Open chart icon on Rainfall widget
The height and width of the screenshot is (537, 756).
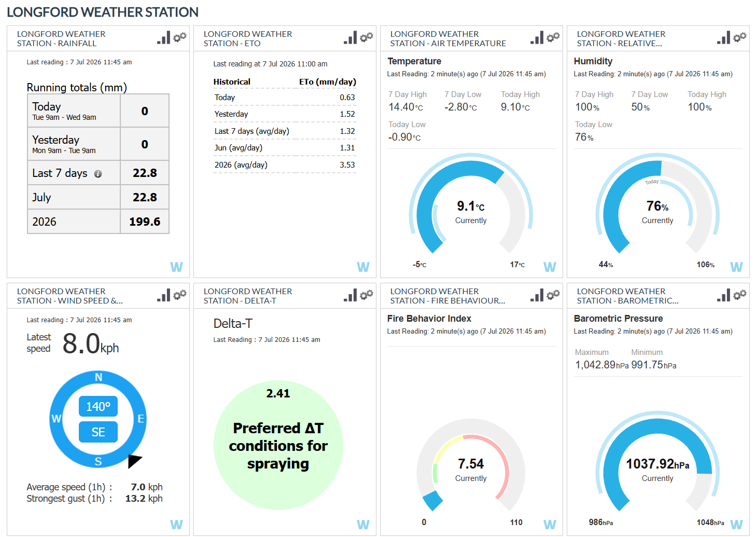[164, 37]
